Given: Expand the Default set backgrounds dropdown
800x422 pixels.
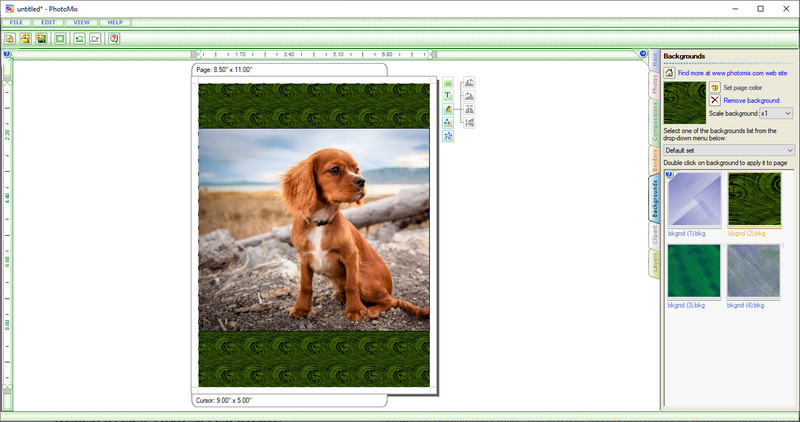Looking at the screenshot, I should point(728,150).
